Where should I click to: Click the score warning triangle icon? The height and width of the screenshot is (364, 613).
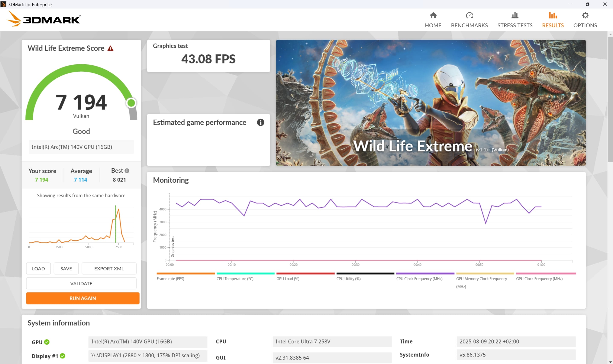[x=110, y=48]
